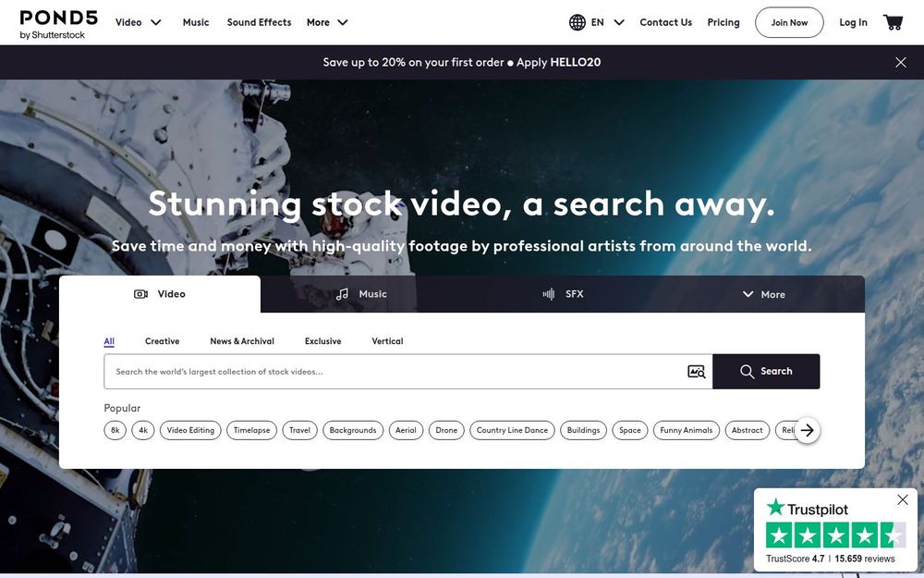The height and width of the screenshot is (578, 924).
Task: Select the News & Archival filter
Action: click(242, 341)
